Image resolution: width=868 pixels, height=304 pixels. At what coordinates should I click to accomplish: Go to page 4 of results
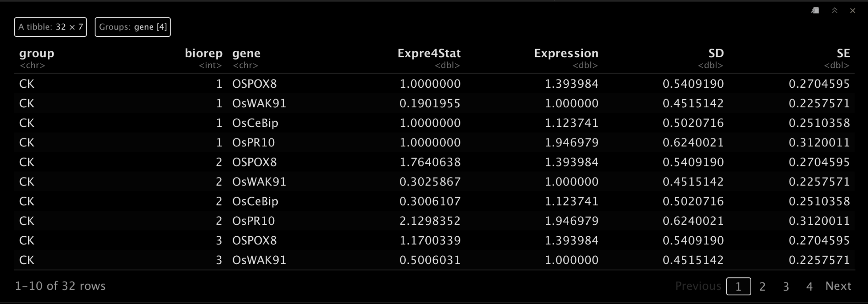809,286
